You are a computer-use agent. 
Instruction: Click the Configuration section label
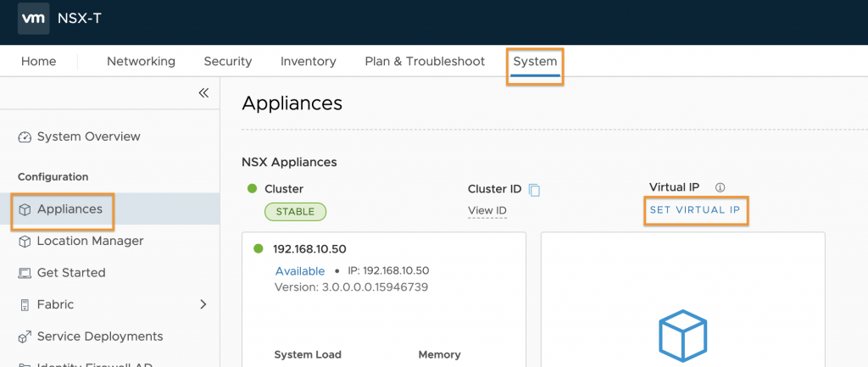[53, 177]
